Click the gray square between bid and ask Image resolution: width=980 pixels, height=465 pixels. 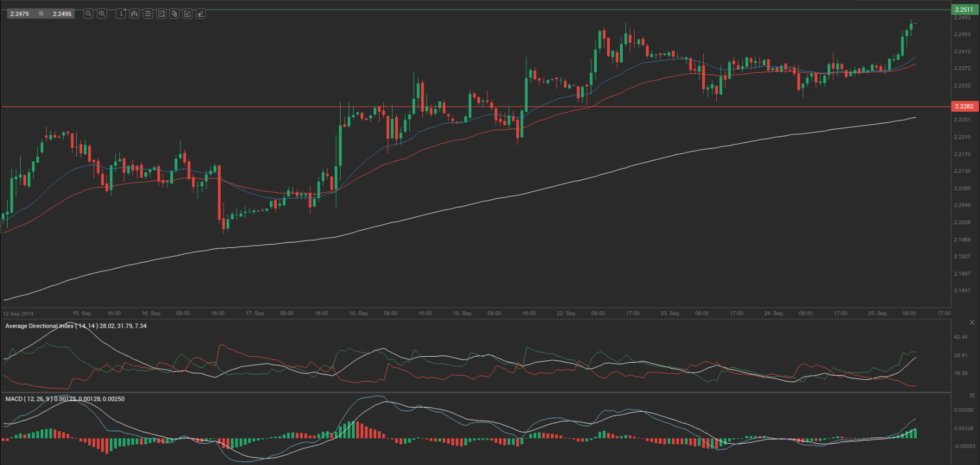41,14
